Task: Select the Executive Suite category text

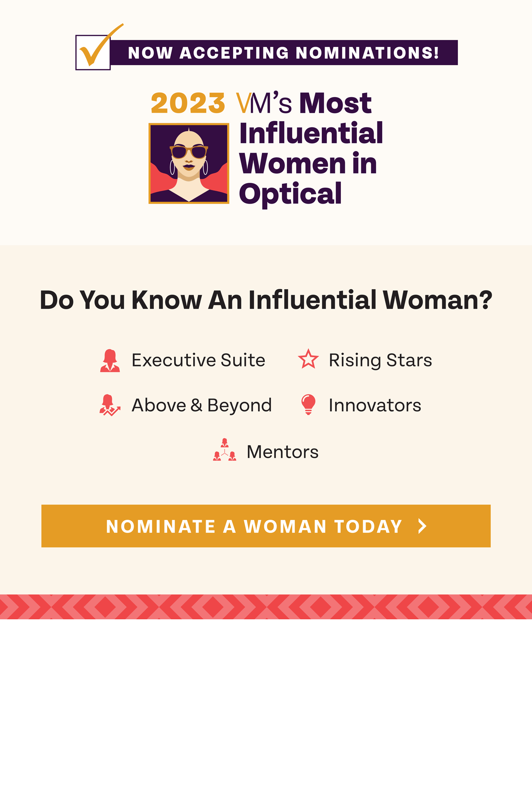Action: pos(199,360)
